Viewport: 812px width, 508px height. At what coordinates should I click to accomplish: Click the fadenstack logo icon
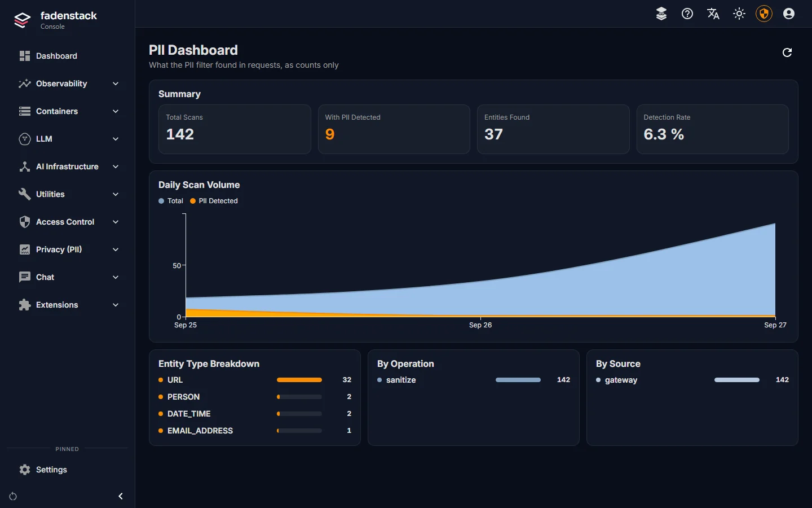(x=22, y=20)
